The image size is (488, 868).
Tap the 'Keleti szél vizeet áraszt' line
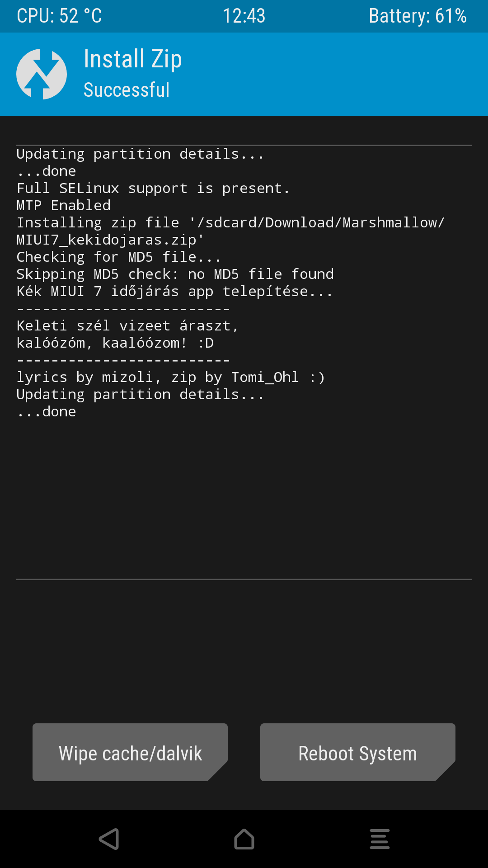127,325
